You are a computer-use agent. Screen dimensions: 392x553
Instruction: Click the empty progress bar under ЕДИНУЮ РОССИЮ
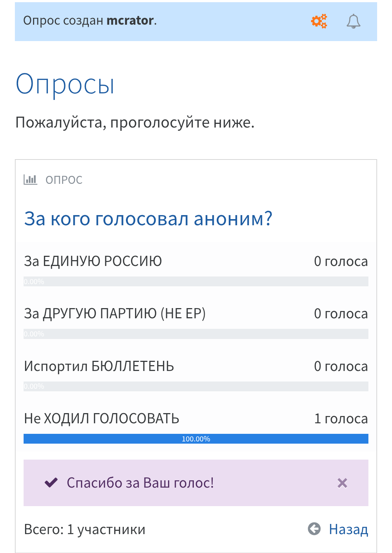click(196, 282)
